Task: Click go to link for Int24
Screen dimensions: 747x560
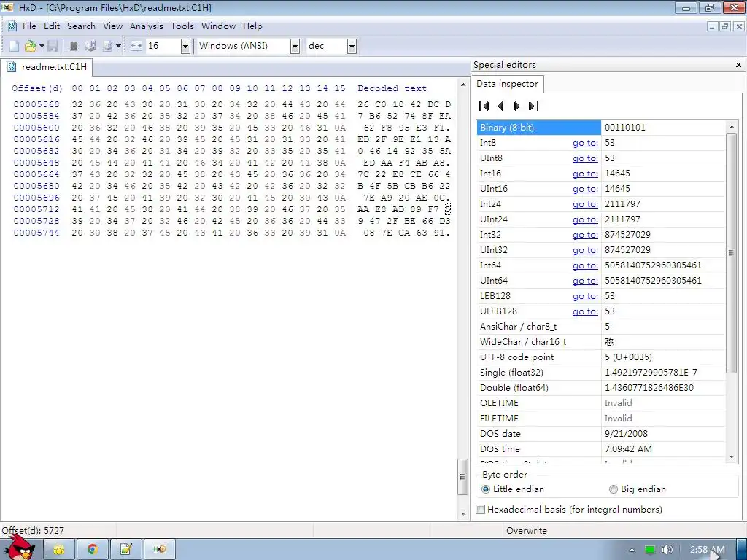Action: [585, 204]
